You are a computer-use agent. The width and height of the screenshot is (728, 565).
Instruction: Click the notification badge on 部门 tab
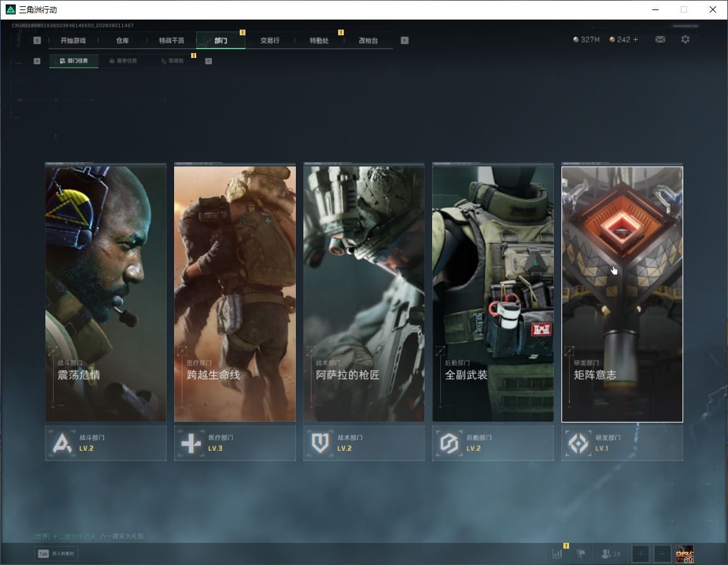click(242, 33)
